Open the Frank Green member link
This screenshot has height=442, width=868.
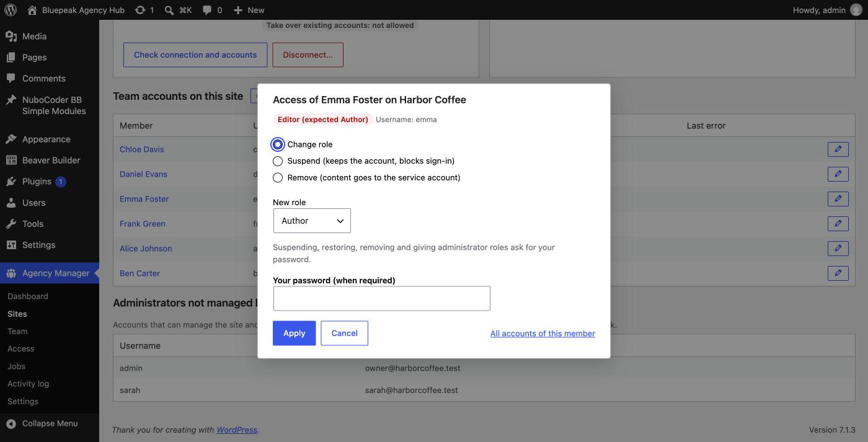pos(143,224)
